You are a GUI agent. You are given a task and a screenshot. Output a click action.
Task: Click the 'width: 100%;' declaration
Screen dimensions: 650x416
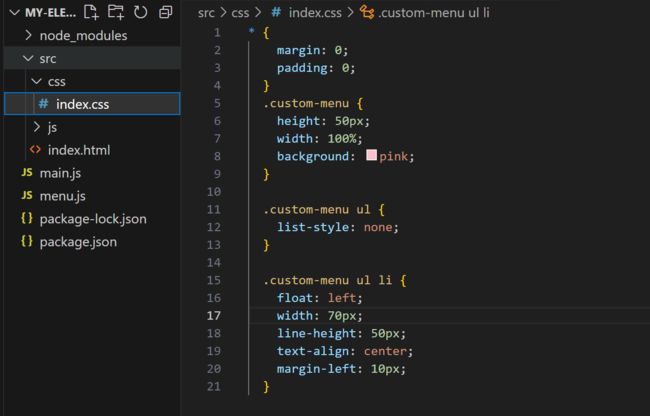pos(320,138)
